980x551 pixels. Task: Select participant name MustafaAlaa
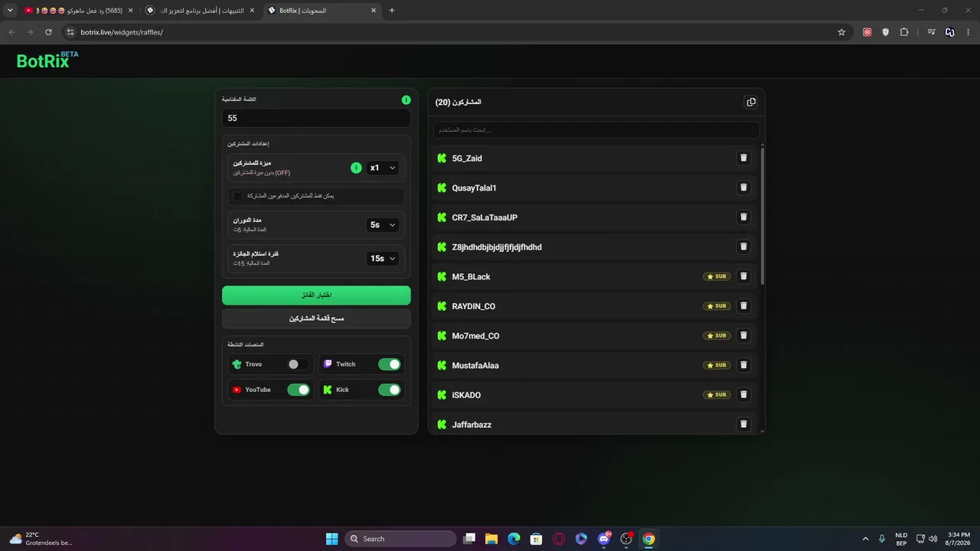pyautogui.click(x=475, y=366)
